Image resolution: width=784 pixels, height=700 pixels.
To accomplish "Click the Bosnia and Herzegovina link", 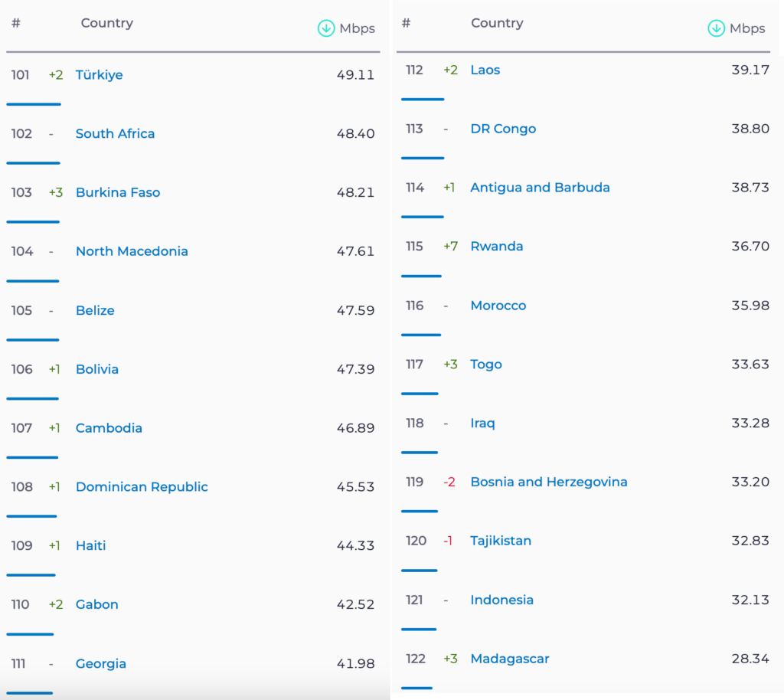I will tap(549, 482).
